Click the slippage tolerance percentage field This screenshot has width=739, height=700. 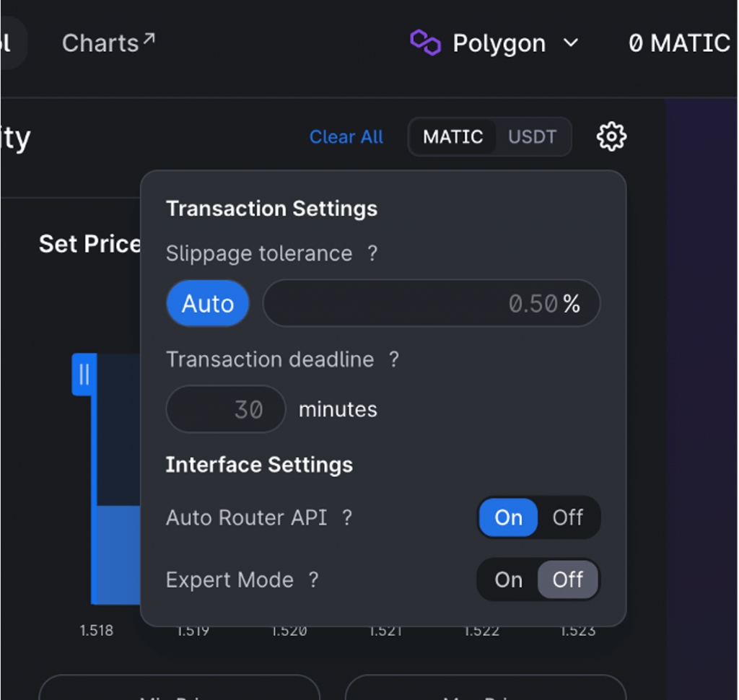[x=431, y=304]
